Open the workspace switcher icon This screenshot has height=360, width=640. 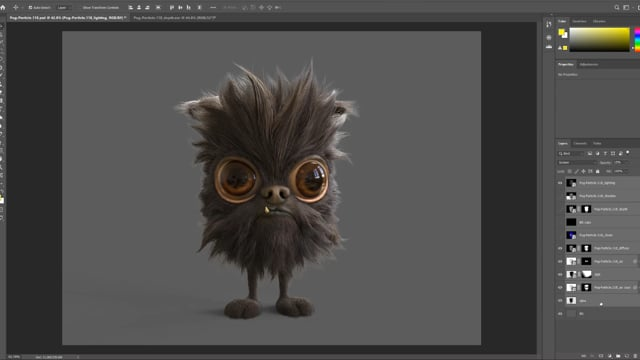pyautogui.click(x=626, y=7)
